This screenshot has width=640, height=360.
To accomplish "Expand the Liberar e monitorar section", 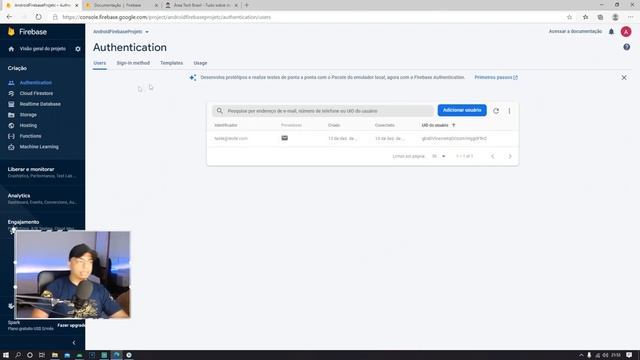I will click(42, 172).
